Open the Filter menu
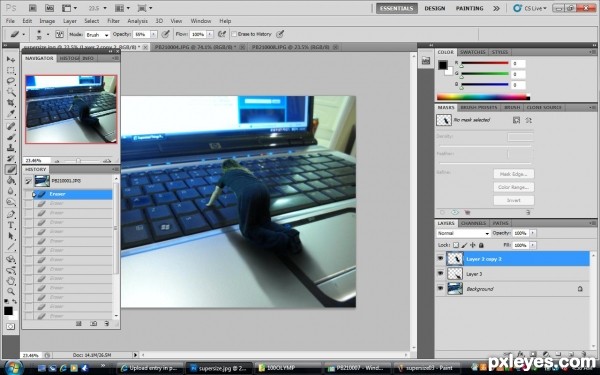This screenshot has height=375, width=600. tap(113, 21)
